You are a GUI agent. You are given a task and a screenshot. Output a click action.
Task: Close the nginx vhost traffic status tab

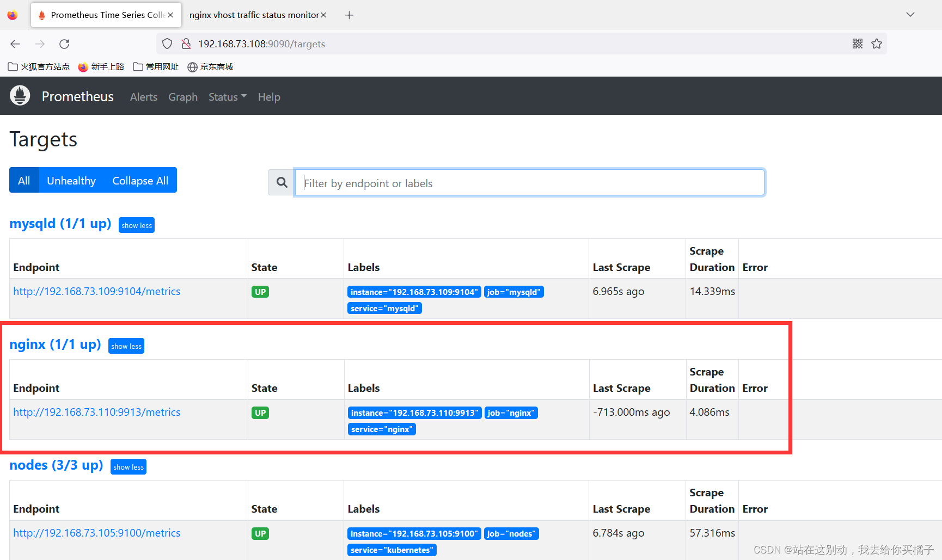[323, 15]
